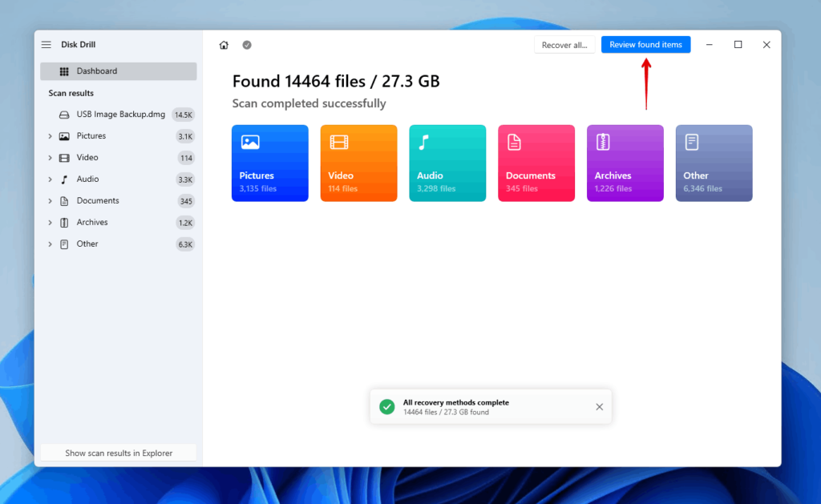Screen dimensions: 821x504
Task: Expand the Archives category
Action: (50, 222)
